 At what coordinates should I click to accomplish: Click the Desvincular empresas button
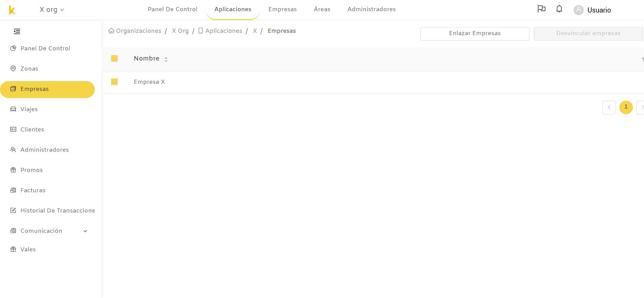click(x=588, y=33)
